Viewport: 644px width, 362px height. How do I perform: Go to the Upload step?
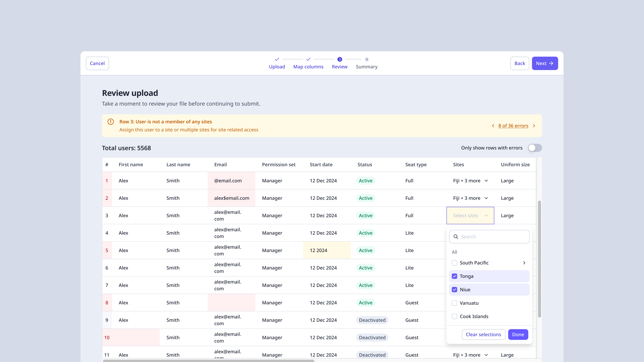pos(277,67)
